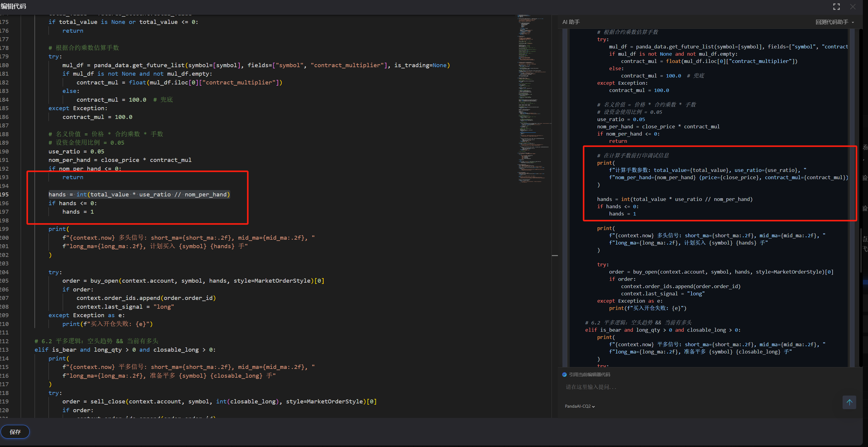Viewport: 868px width, 447px height.
Task: Click "except Exception as e:" in the AI panel
Action: (x=629, y=301)
